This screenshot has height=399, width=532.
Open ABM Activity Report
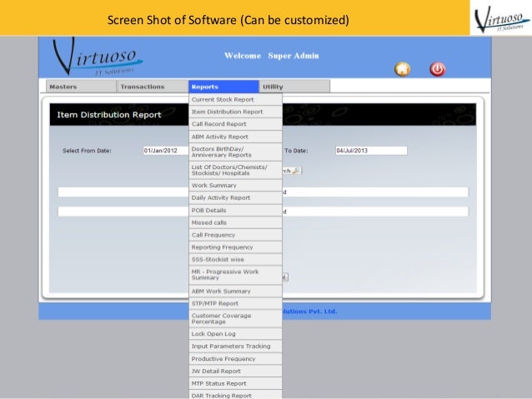click(x=235, y=137)
